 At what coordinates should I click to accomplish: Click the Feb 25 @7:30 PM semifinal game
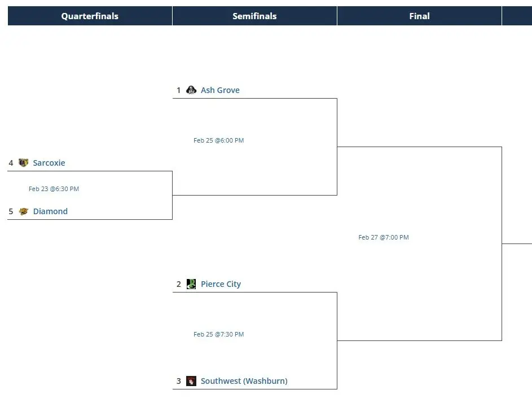[x=218, y=334]
